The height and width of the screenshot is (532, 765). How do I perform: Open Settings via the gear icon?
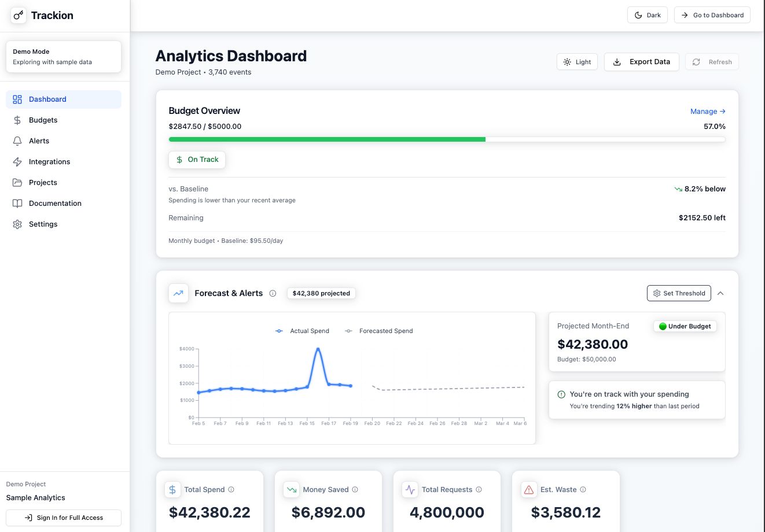(x=17, y=224)
